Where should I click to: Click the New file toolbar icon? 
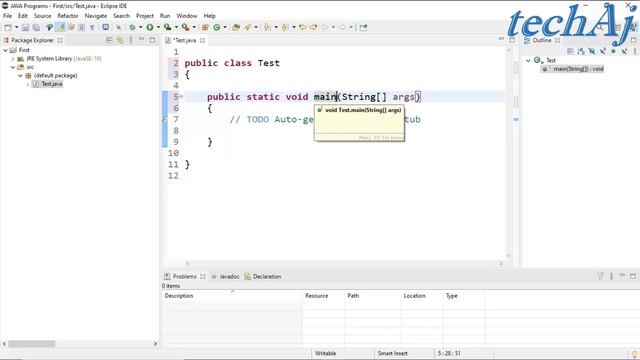(x=8, y=27)
